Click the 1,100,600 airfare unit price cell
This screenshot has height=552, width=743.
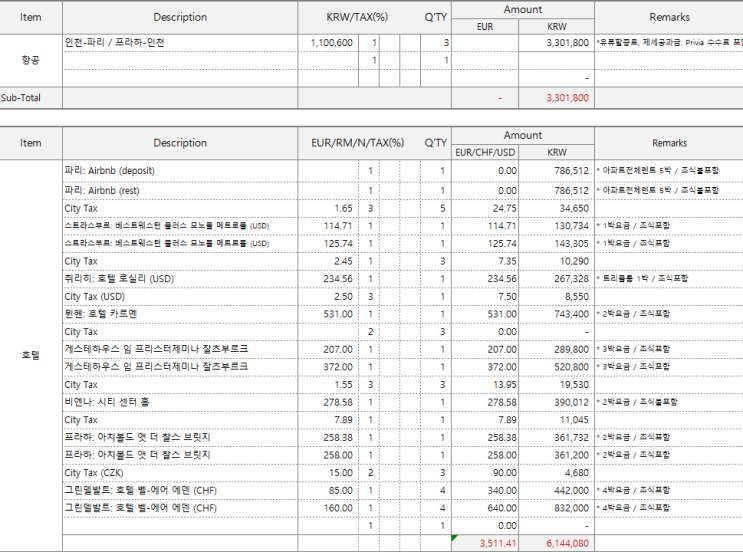pyautogui.click(x=328, y=43)
